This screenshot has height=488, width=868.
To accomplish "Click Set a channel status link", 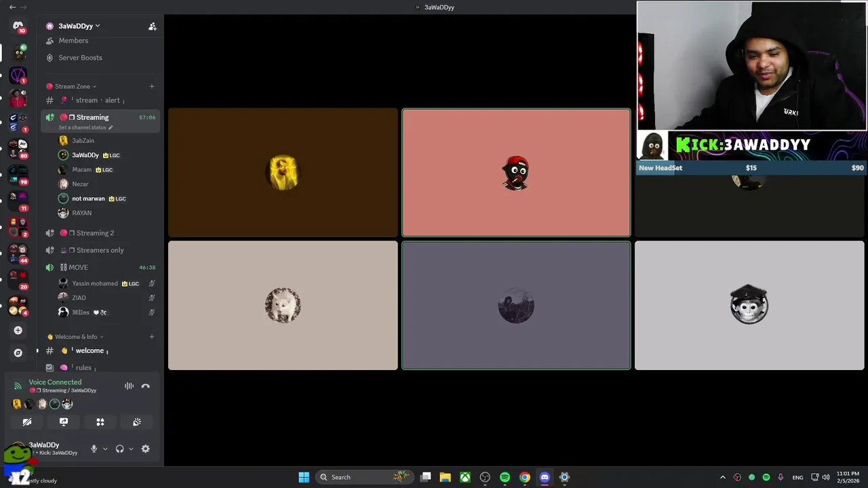I will pyautogui.click(x=85, y=127).
